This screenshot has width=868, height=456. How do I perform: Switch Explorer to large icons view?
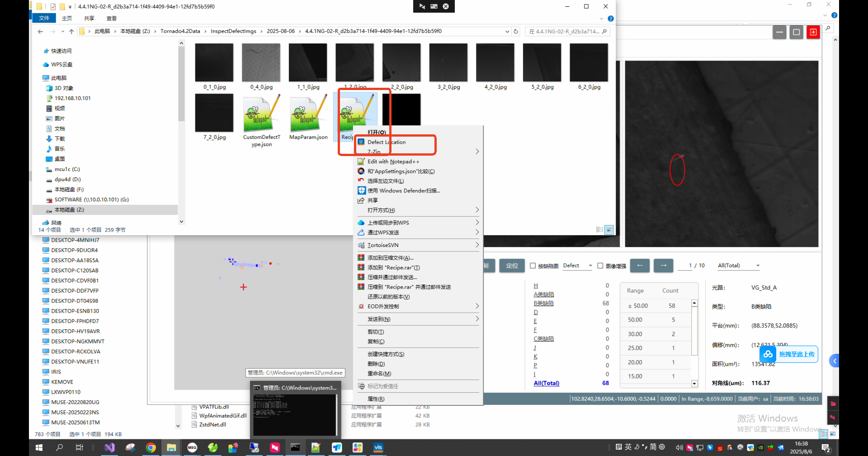click(x=609, y=230)
